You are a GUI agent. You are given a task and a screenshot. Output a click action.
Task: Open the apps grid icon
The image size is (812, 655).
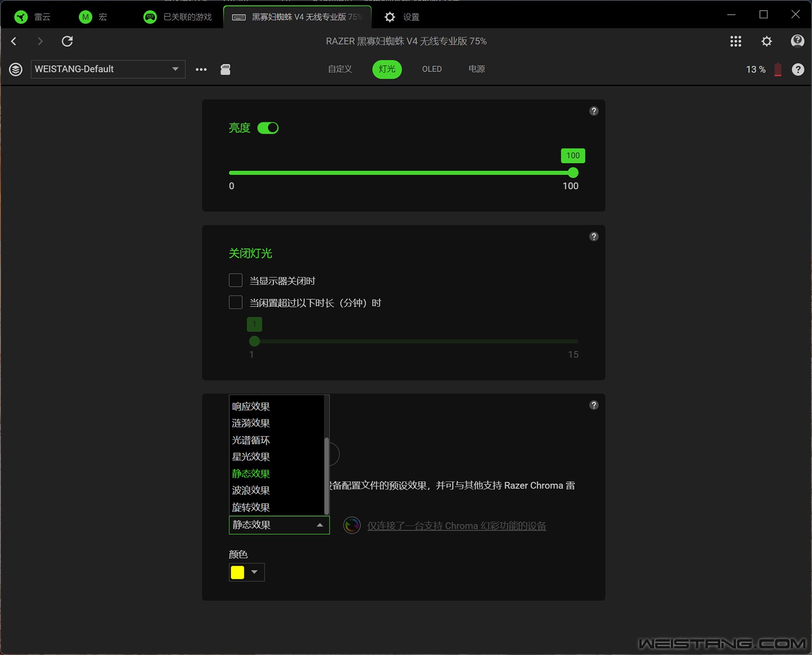[x=736, y=41]
